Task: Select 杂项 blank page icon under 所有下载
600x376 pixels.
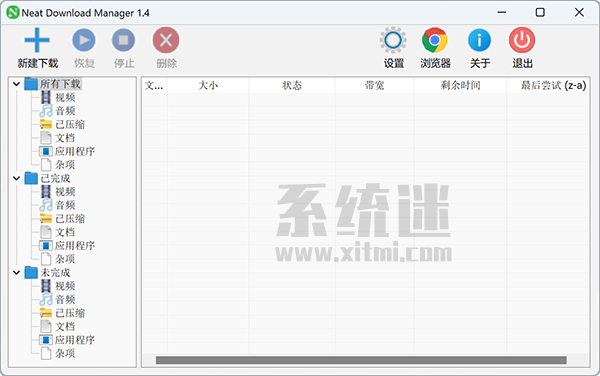Action: point(46,164)
